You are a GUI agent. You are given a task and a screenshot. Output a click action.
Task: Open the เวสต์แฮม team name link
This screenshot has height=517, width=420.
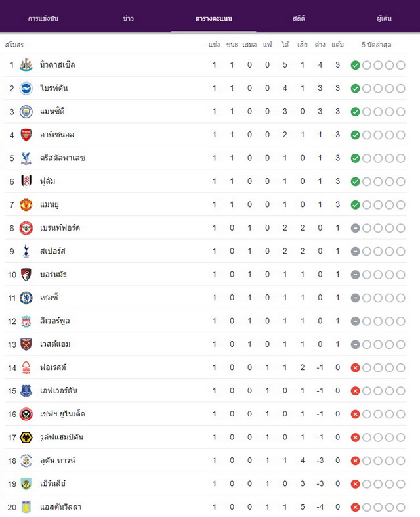(x=55, y=344)
